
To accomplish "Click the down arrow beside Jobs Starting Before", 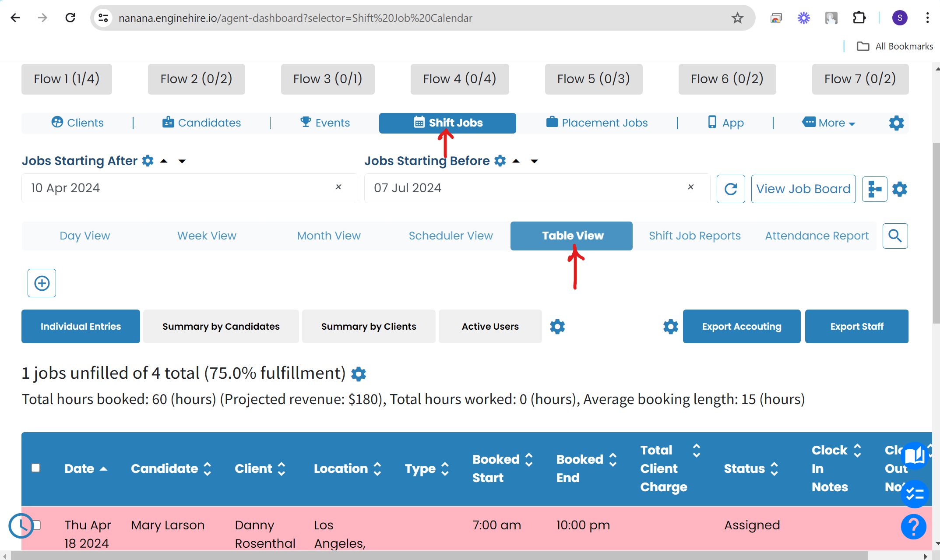I will (534, 162).
